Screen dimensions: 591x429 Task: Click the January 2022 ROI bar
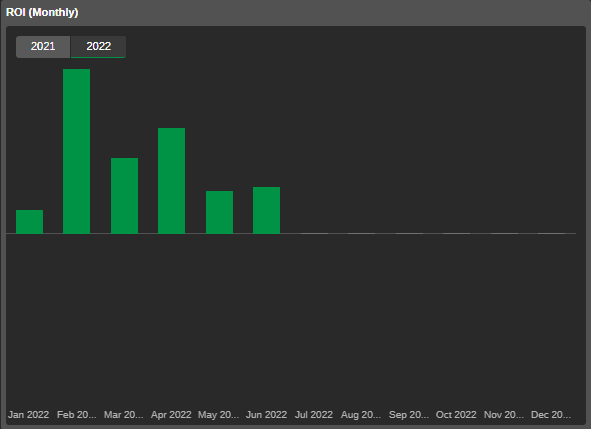(29, 222)
